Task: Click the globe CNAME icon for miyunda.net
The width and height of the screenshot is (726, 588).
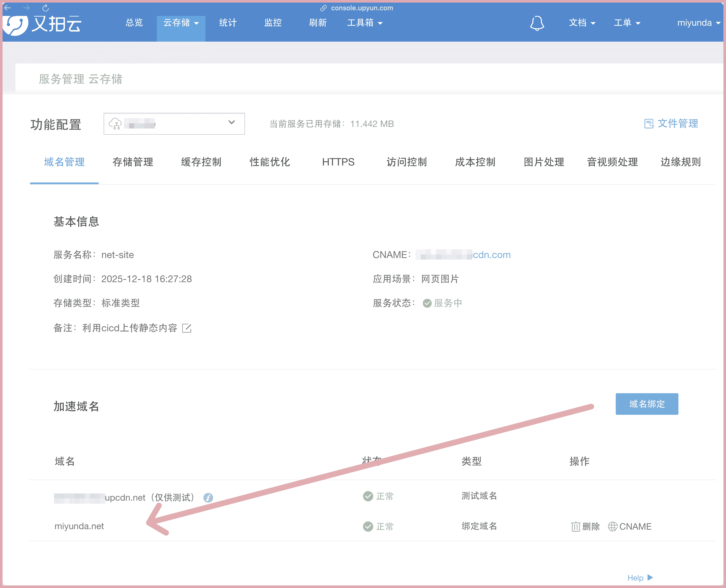Action: click(613, 526)
